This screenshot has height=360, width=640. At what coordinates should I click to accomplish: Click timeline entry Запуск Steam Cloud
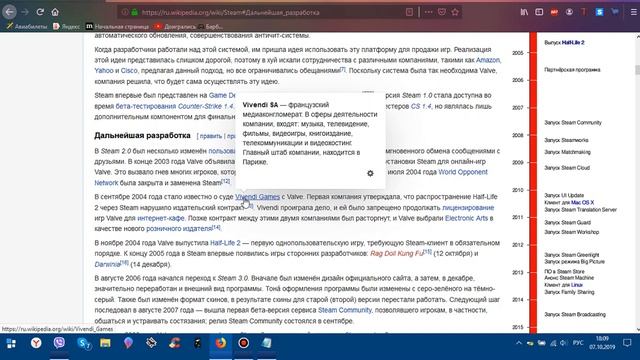[567, 168]
